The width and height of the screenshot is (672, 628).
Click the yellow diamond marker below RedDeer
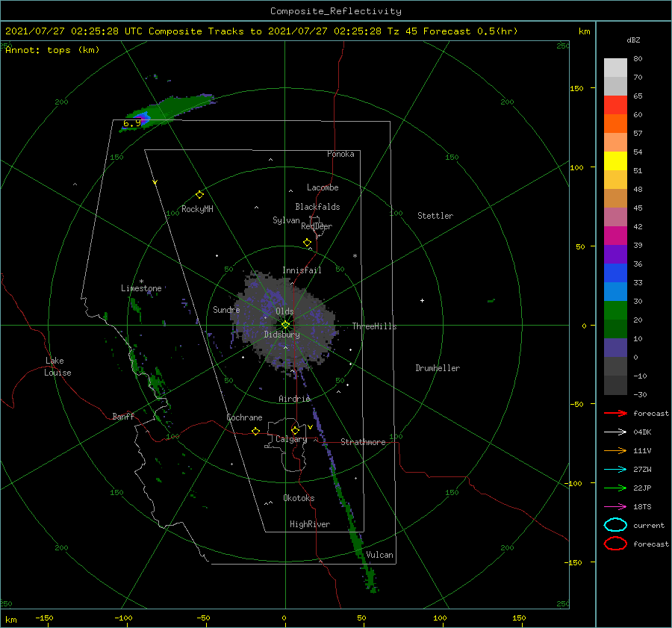click(x=307, y=243)
